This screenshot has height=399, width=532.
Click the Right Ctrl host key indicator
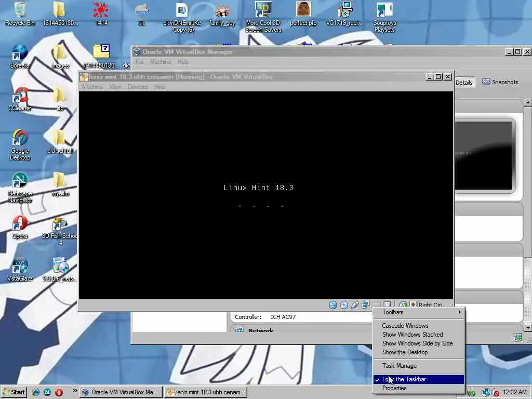(x=431, y=305)
